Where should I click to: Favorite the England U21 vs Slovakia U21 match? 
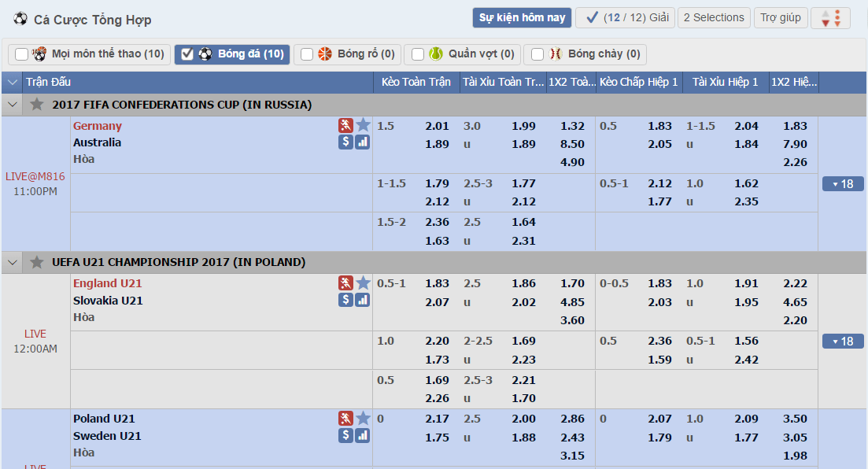pos(363,283)
